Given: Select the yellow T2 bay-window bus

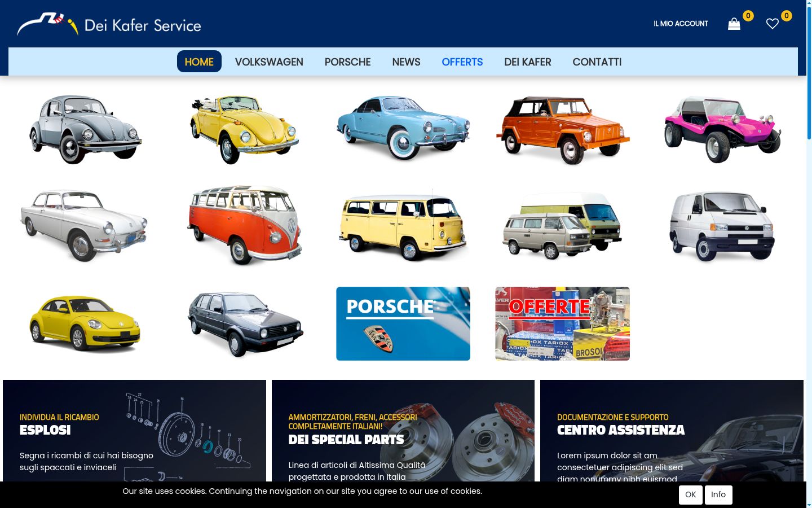Looking at the screenshot, I should pyautogui.click(x=403, y=226).
